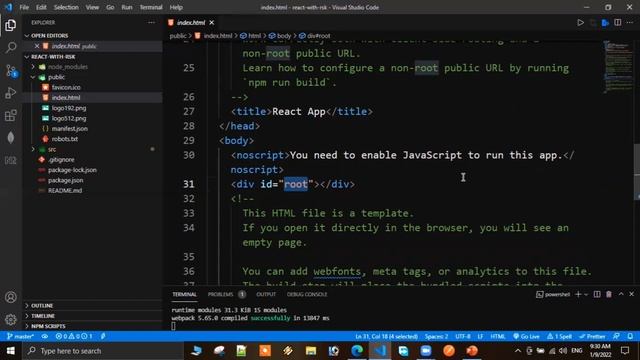Open the MongoDB leaf icon view

point(11,138)
